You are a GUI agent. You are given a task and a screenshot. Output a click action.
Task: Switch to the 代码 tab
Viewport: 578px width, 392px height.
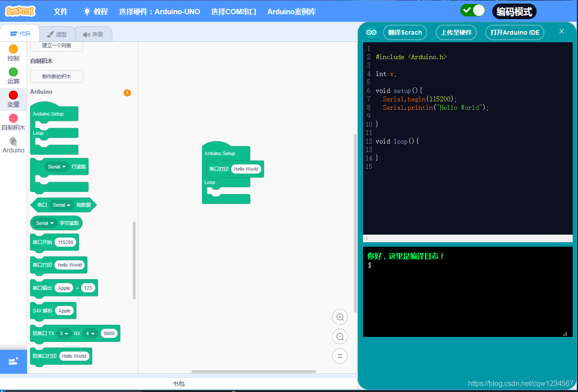(20, 33)
